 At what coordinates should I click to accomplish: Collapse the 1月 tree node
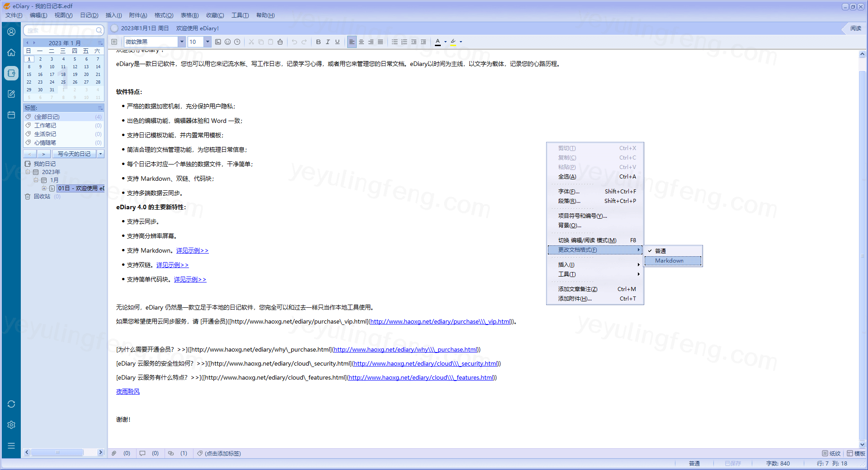(36, 180)
